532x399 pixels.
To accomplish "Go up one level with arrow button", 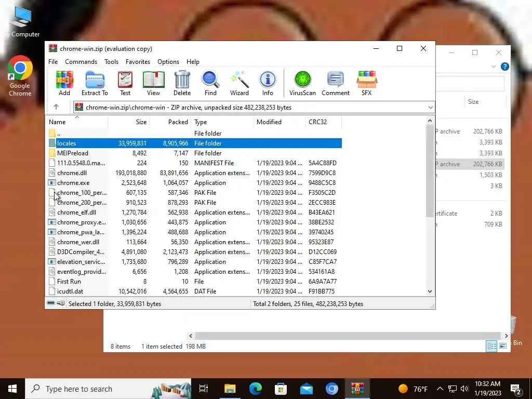I will (56, 107).
